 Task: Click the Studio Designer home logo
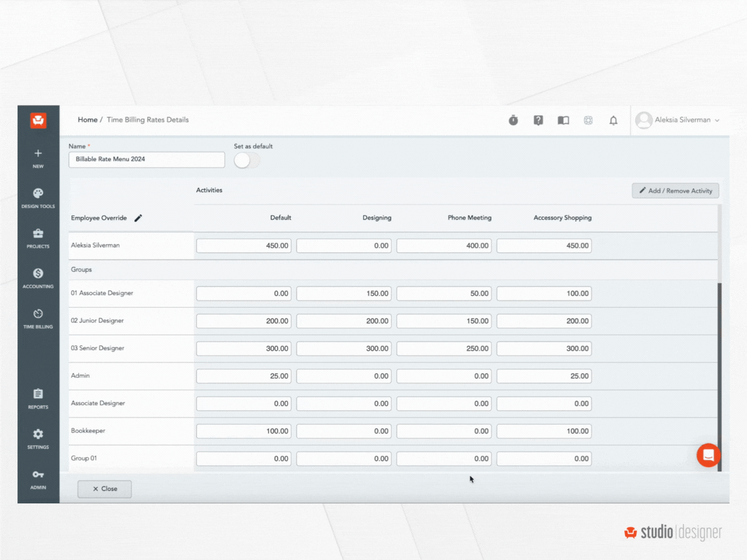pyautogui.click(x=39, y=120)
